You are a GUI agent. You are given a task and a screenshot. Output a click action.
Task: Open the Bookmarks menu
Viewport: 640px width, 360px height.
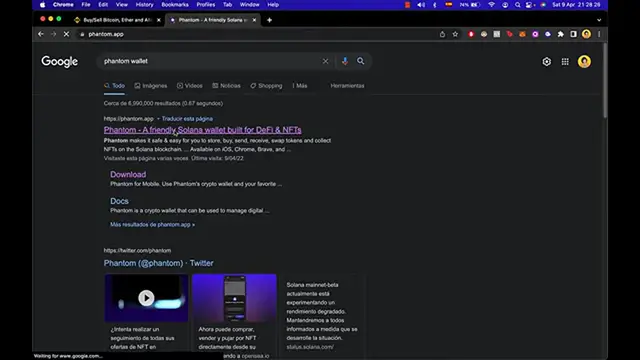(x=175, y=5)
